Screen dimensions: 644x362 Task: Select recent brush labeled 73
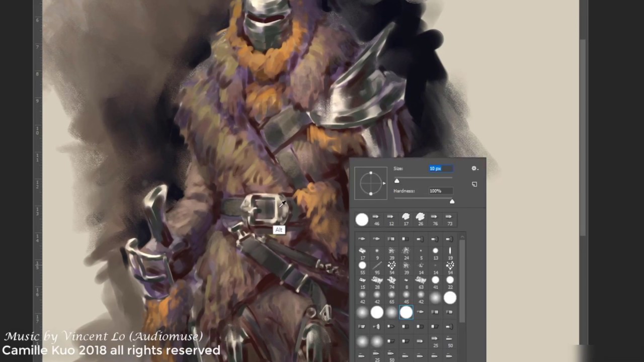tap(449, 219)
